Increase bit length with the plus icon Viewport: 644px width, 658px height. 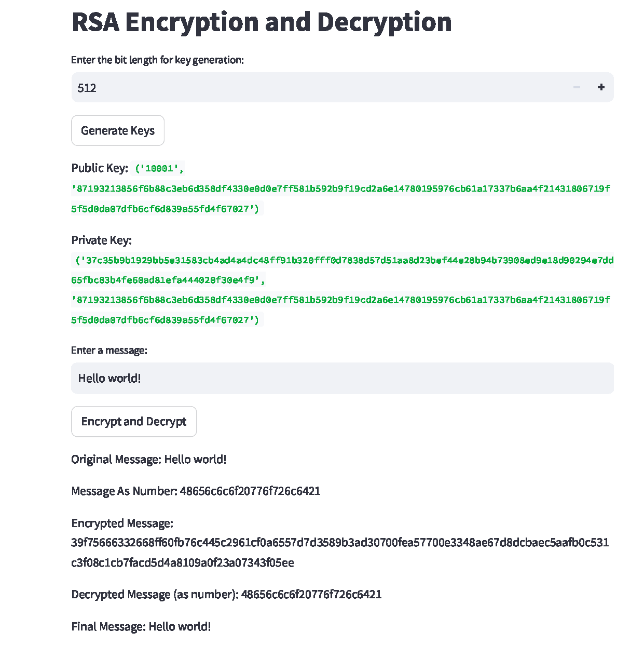click(601, 87)
